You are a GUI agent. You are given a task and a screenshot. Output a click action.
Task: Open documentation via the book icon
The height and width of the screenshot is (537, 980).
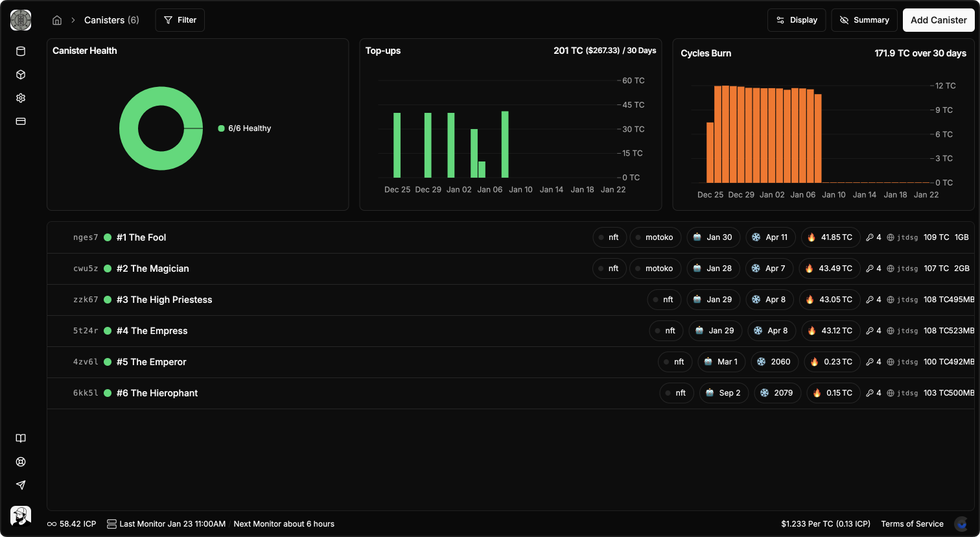(x=21, y=438)
